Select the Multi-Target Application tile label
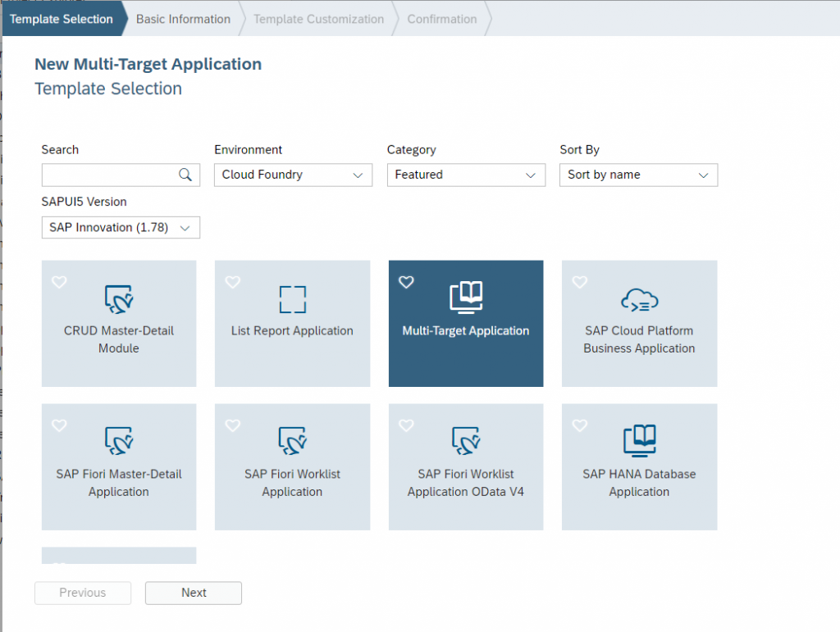 466,330
